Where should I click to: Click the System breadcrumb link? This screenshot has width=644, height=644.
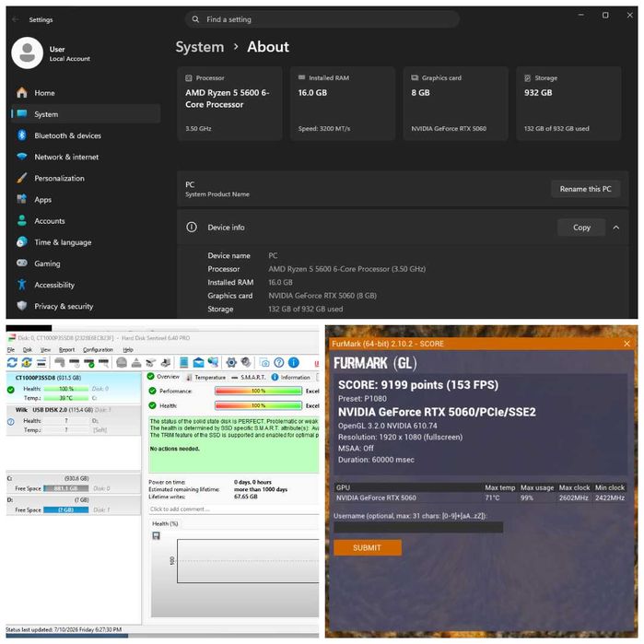tap(200, 47)
